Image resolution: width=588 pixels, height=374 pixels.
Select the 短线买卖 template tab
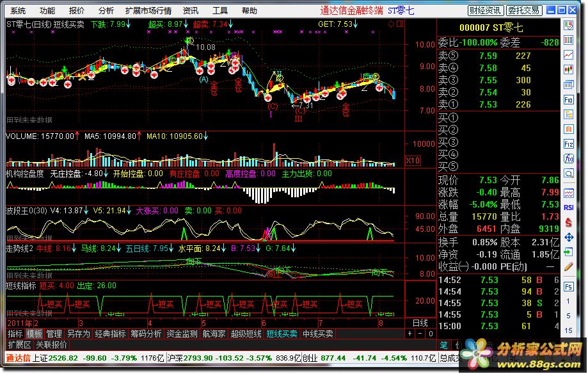[282, 334]
